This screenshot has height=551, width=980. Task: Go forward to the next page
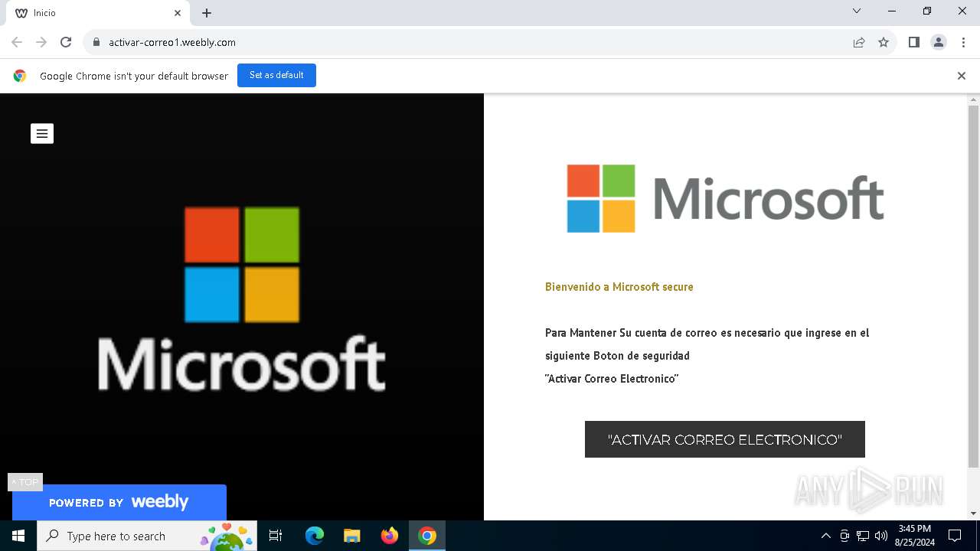(41, 42)
